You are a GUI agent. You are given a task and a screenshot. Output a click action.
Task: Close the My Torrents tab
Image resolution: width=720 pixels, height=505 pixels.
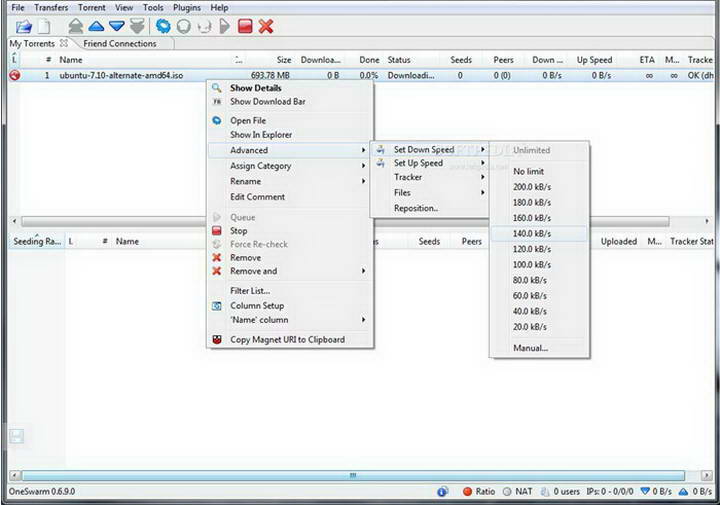tap(64, 43)
